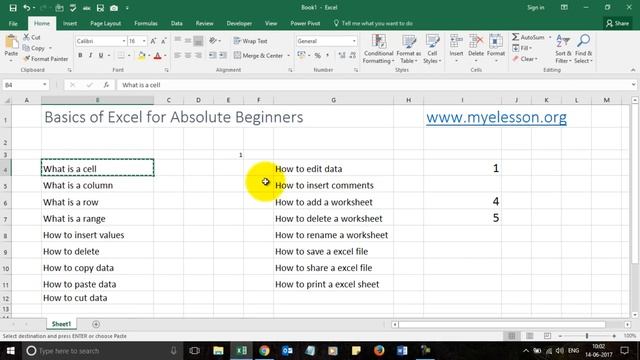The height and width of the screenshot is (360, 640).
Task: Add a new sheet with plus icon
Action: pos(96,324)
